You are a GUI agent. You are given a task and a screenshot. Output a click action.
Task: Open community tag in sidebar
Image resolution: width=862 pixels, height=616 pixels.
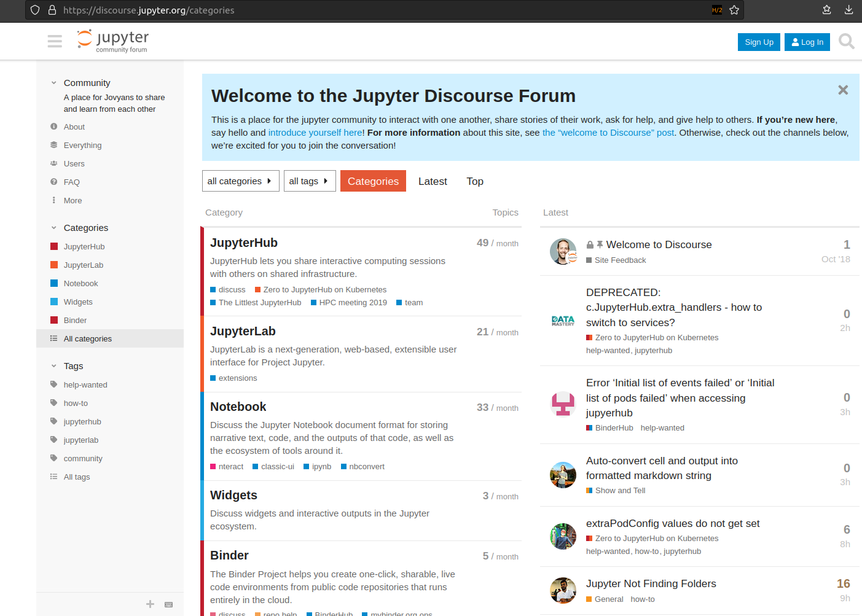tap(83, 459)
